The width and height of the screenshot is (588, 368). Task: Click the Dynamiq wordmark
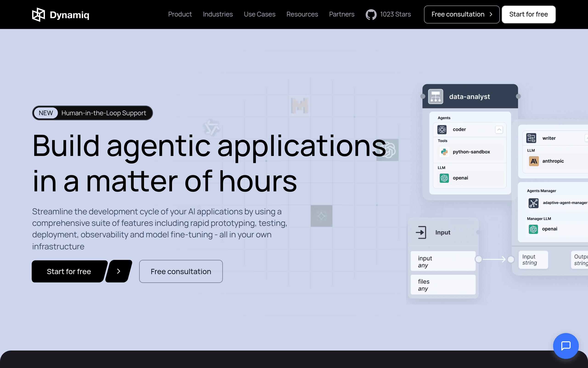point(70,15)
